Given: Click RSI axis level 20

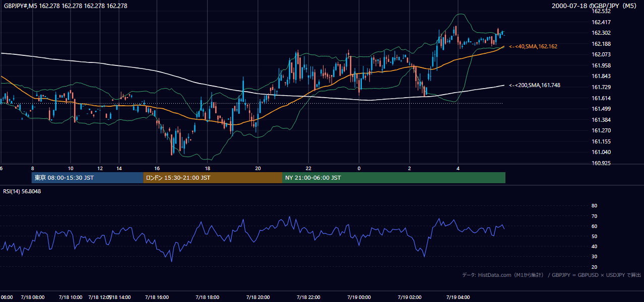Looking at the screenshot, I should click(594, 267).
